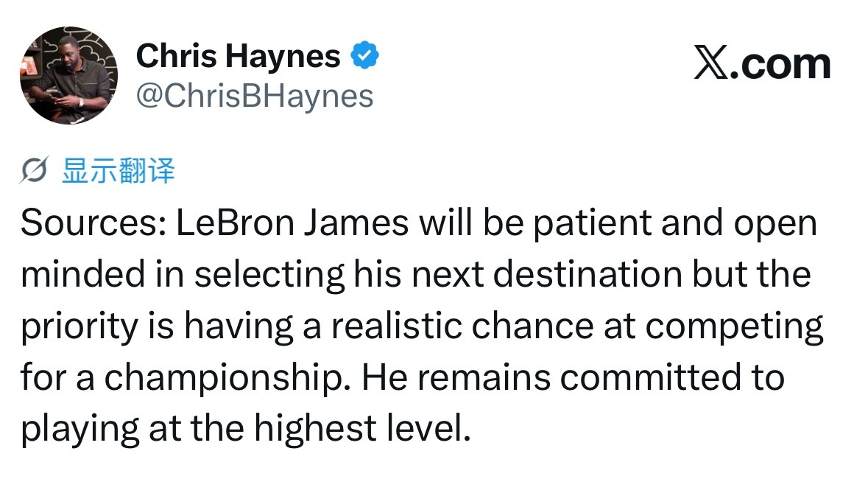Click the word Sources: starting the tweet
This screenshot has width=868, height=493.
[93, 223]
